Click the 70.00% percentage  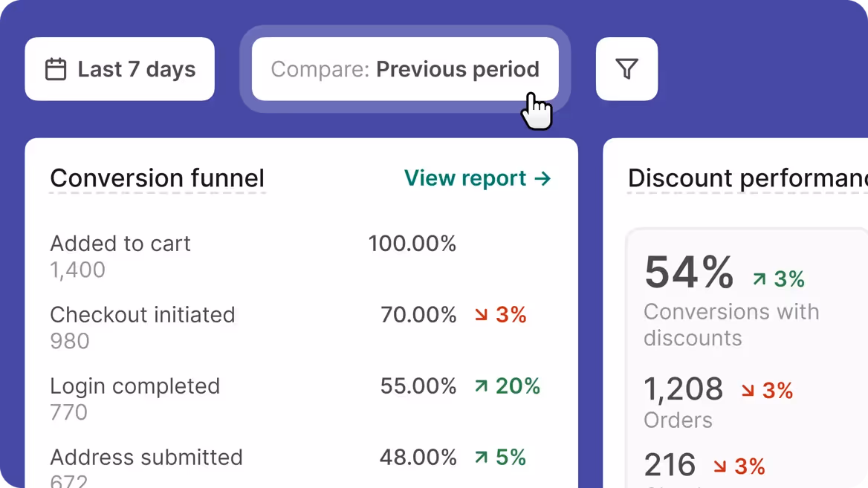[418, 315]
